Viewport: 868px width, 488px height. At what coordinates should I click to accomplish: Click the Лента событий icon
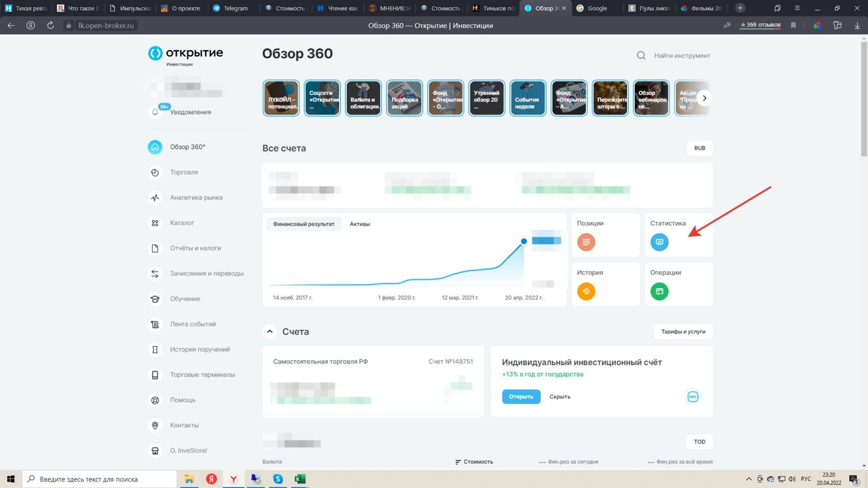(155, 324)
